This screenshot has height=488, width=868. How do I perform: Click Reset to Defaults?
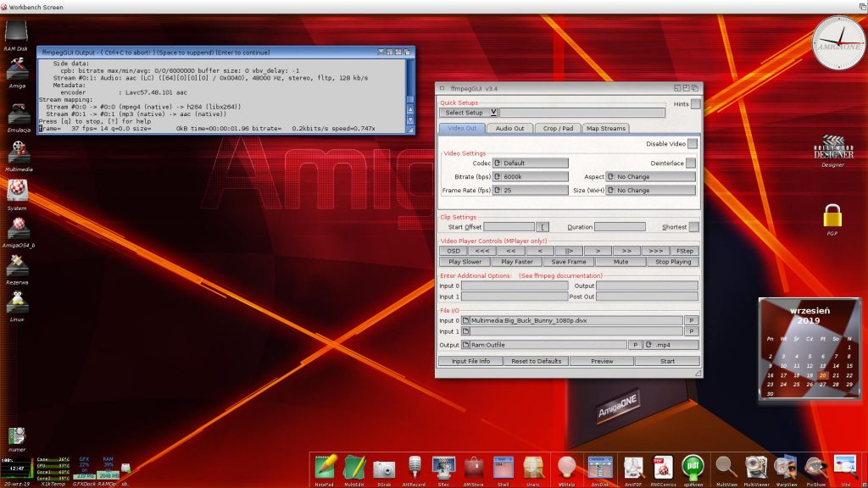point(537,361)
